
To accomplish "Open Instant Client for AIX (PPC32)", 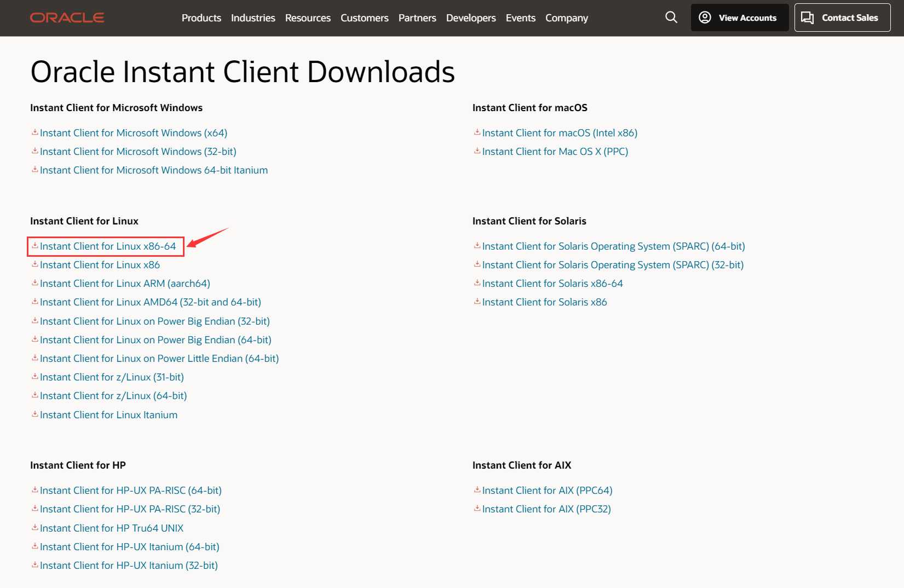I will pos(546,509).
